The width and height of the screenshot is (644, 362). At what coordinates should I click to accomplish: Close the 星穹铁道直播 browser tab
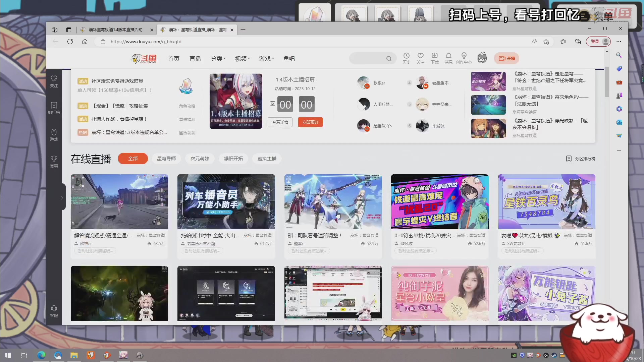pyautogui.click(x=232, y=30)
